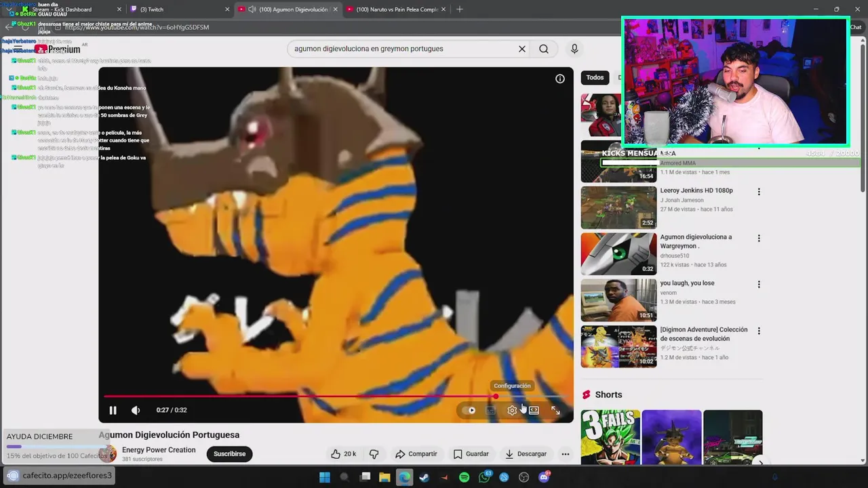Open Spotify from the taskbar
868x488 pixels.
pyautogui.click(x=464, y=477)
